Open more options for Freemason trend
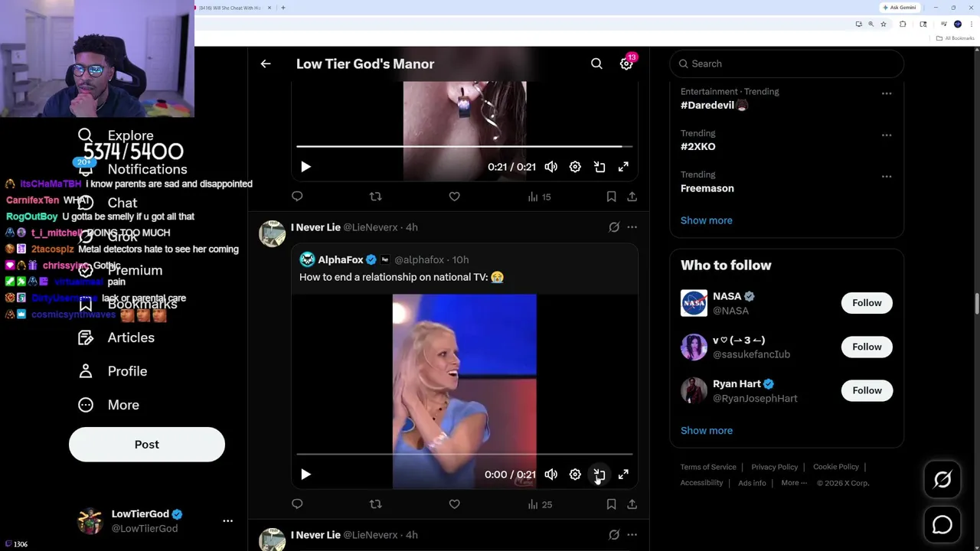Image resolution: width=980 pixels, height=551 pixels. tap(887, 176)
